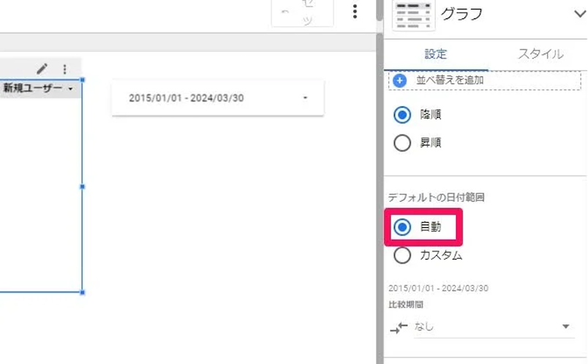Switch to the 設定 tab
Screen dimensions: 588x364
pos(436,54)
